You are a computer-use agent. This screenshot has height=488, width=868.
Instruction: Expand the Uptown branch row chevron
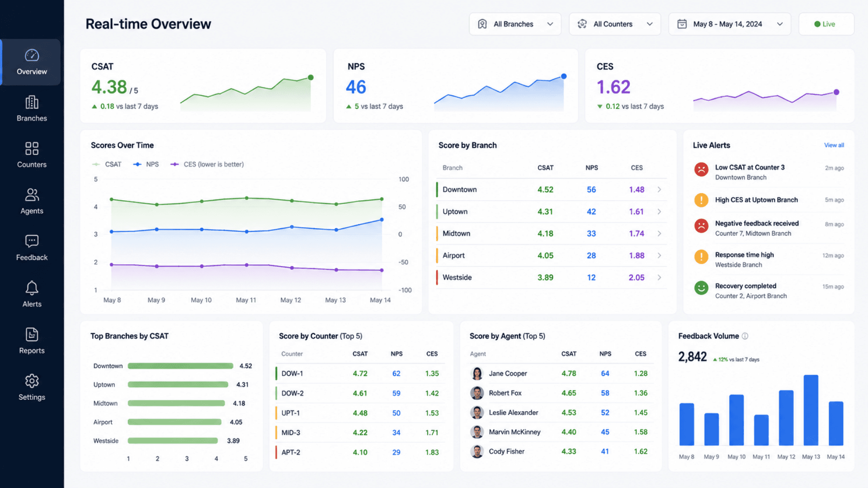660,211
